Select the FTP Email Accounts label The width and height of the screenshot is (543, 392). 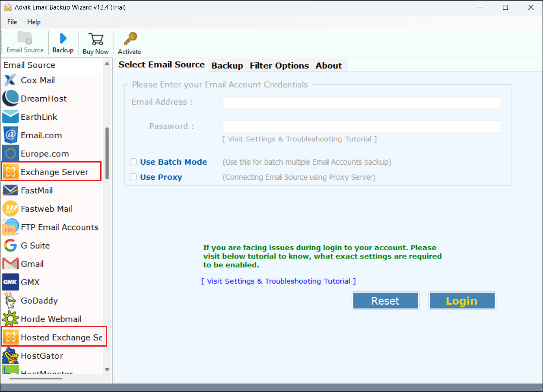click(x=60, y=227)
